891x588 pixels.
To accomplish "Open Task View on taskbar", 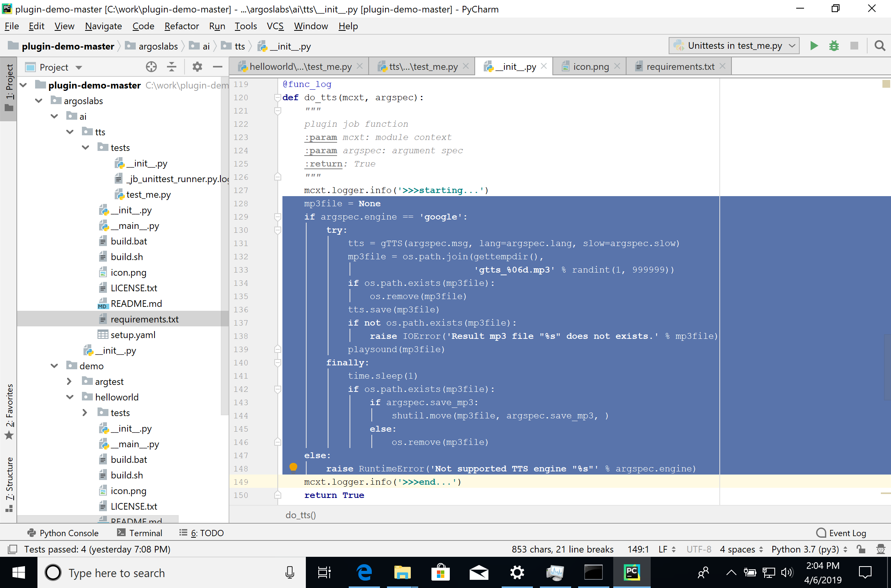I will (325, 572).
